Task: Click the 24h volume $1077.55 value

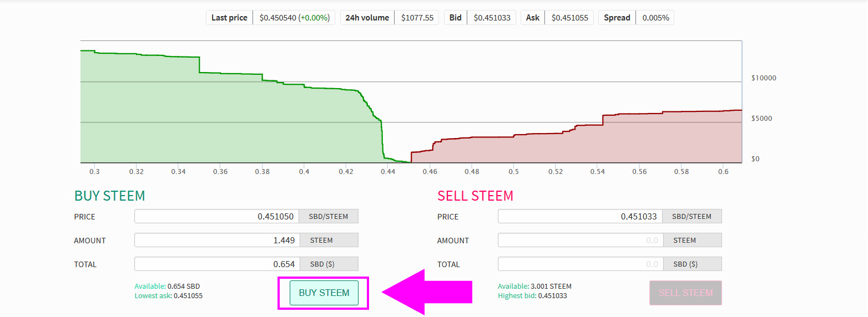Action: [417, 18]
